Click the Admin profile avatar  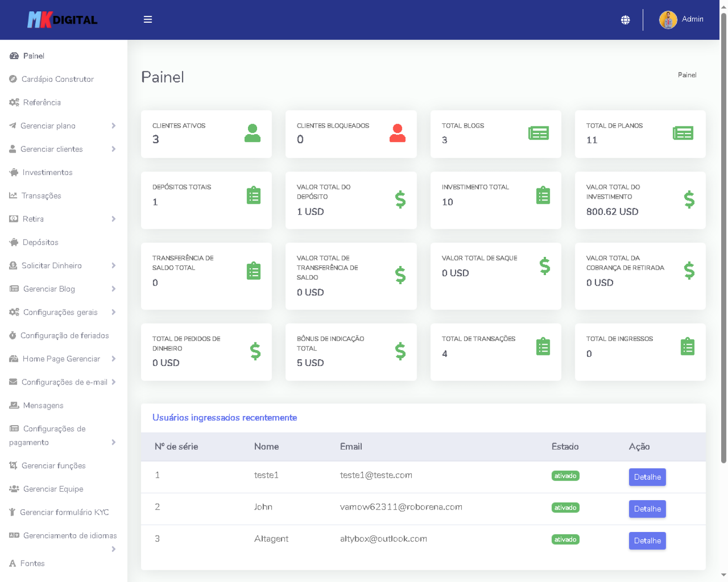[667, 20]
